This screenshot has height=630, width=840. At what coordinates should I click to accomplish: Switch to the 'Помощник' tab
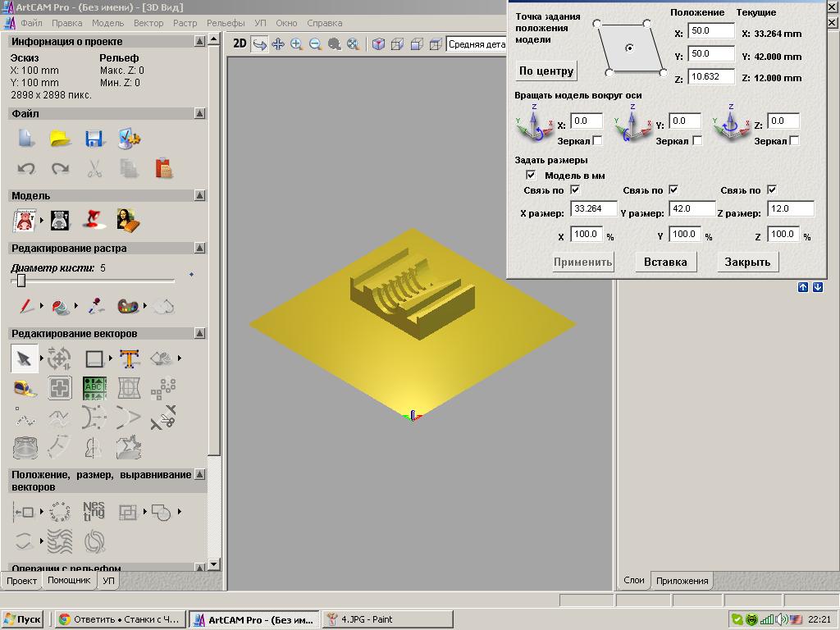[x=69, y=580]
